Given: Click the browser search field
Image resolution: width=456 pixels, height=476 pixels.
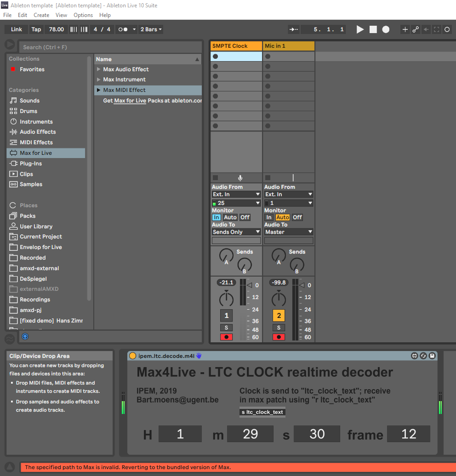Looking at the screenshot, I should 110,47.
